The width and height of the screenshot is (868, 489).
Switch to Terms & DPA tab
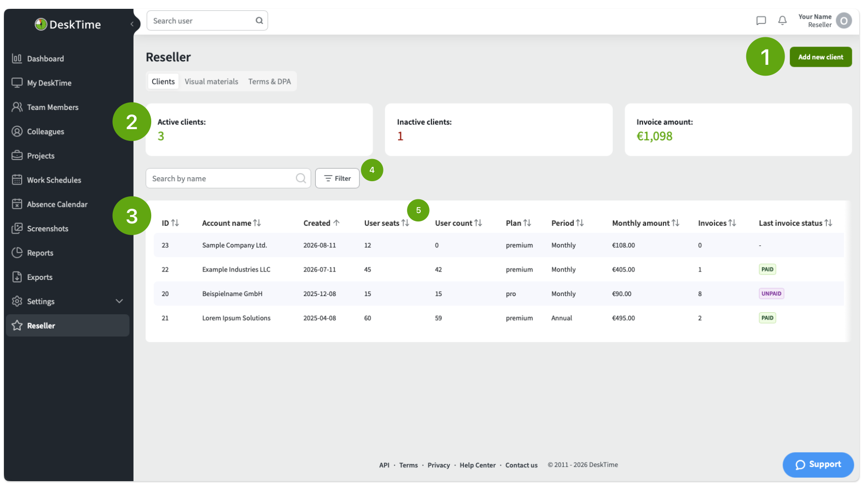pos(270,81)
